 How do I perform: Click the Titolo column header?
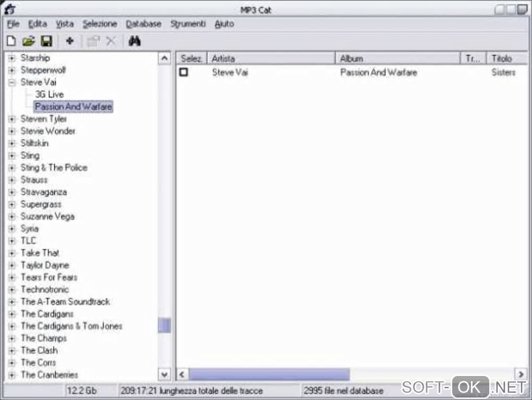507,58
